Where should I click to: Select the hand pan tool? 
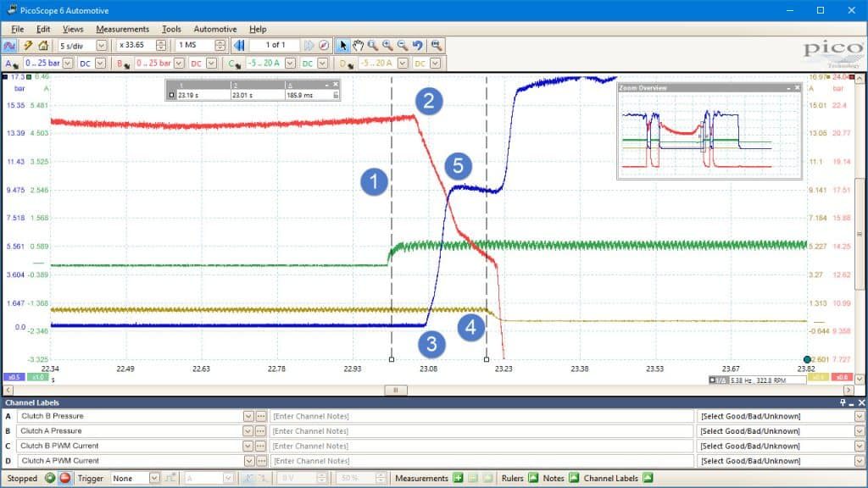tap(359, 46)
